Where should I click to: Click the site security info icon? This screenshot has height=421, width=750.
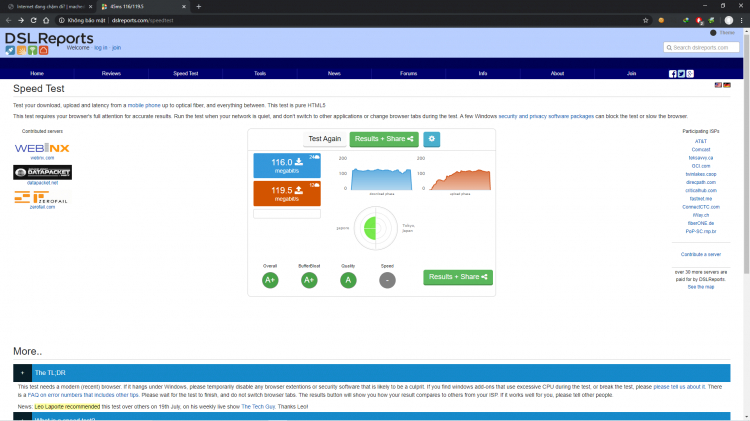62,20
